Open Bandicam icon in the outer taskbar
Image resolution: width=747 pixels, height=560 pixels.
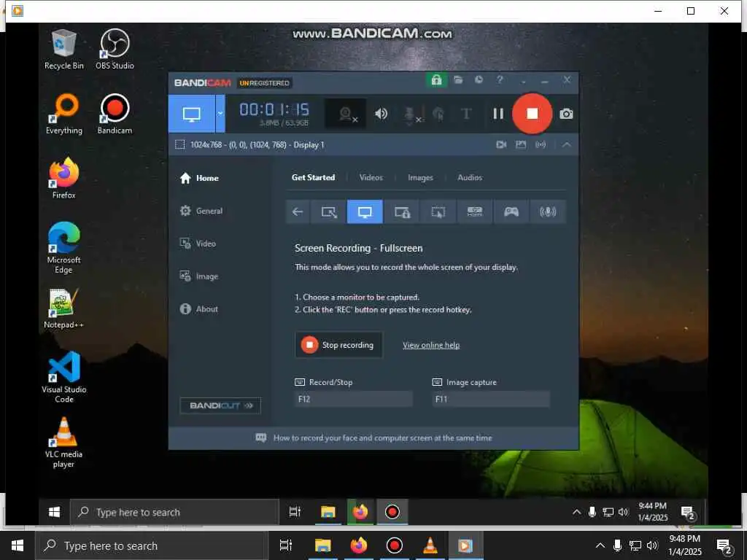(394, 545)
